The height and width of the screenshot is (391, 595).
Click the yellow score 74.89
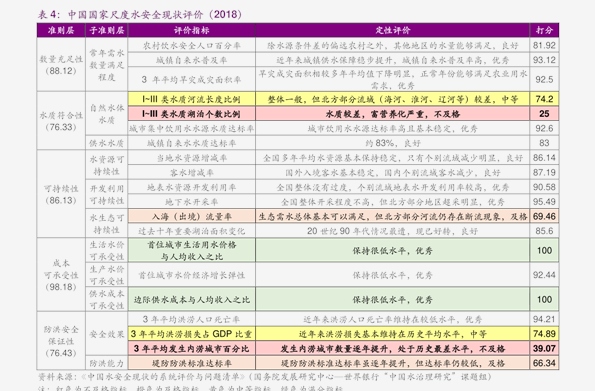544,334
